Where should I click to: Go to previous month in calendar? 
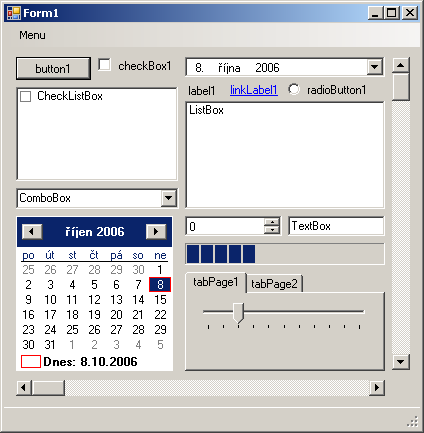pos(32,232)
